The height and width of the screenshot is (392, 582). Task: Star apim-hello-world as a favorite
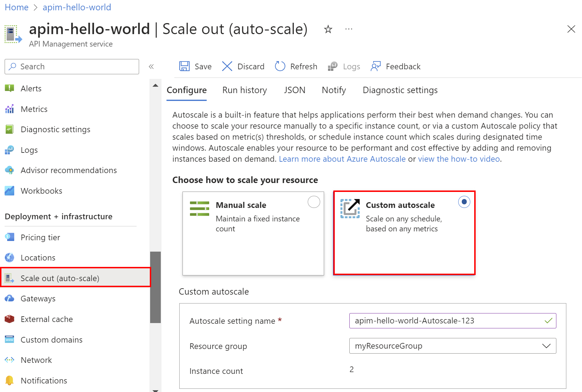point(328,29)
